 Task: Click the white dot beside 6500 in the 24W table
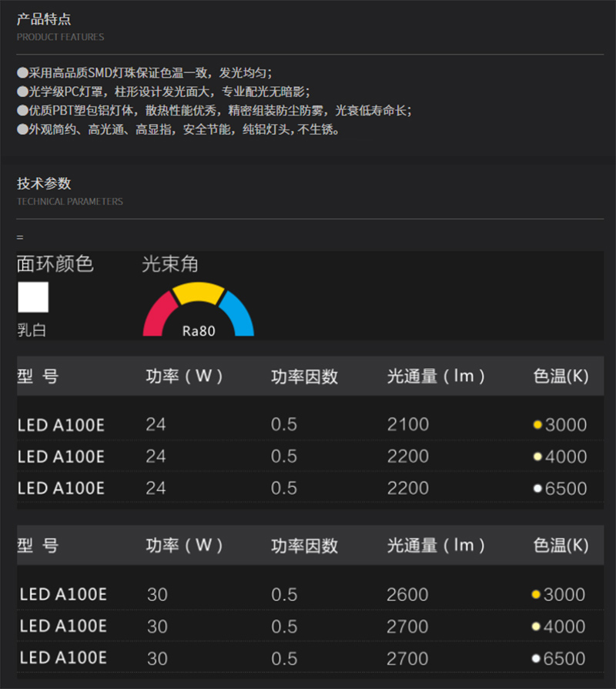(x=537, y=488)
